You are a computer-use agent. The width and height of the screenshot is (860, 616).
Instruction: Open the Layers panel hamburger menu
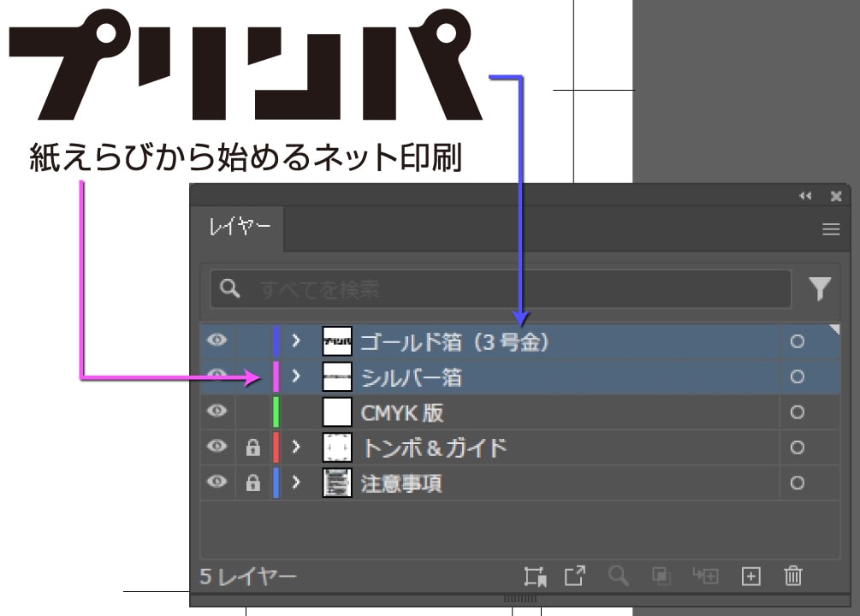click(x=830, y=229)
